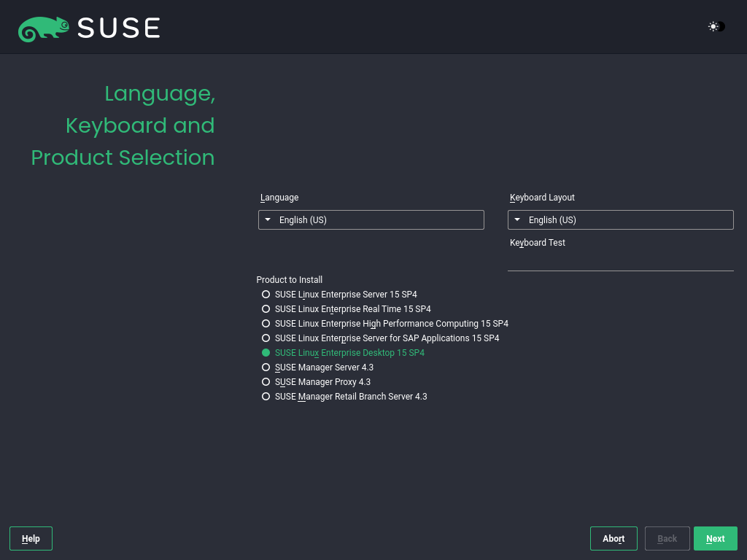The width and height of the screenshot is (747, 560).
Task: Proceed with the Next button
Action: pyautogui.click(x=715, y=539)
